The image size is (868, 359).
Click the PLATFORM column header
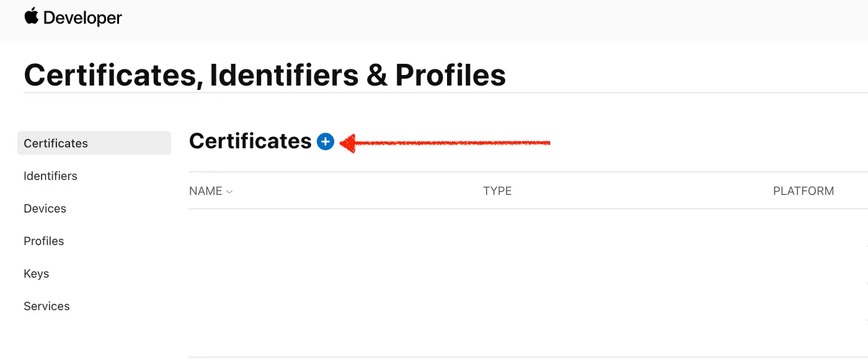[x=803, y=191]
